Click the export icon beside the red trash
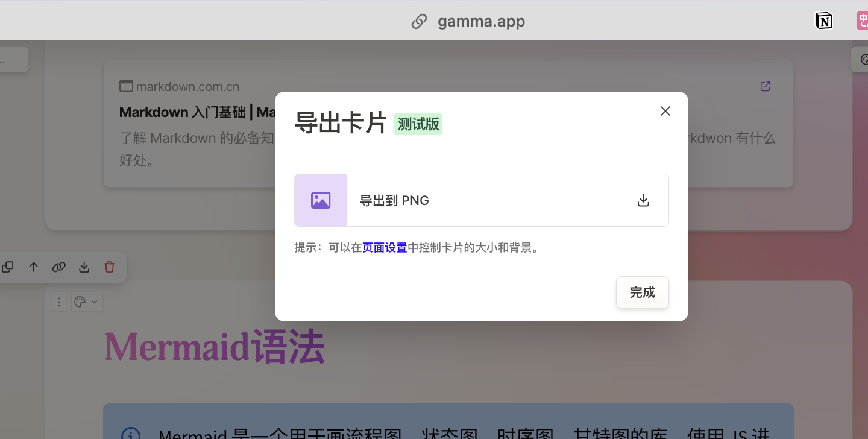Screen dimensions: 868x439 (84, 267)
